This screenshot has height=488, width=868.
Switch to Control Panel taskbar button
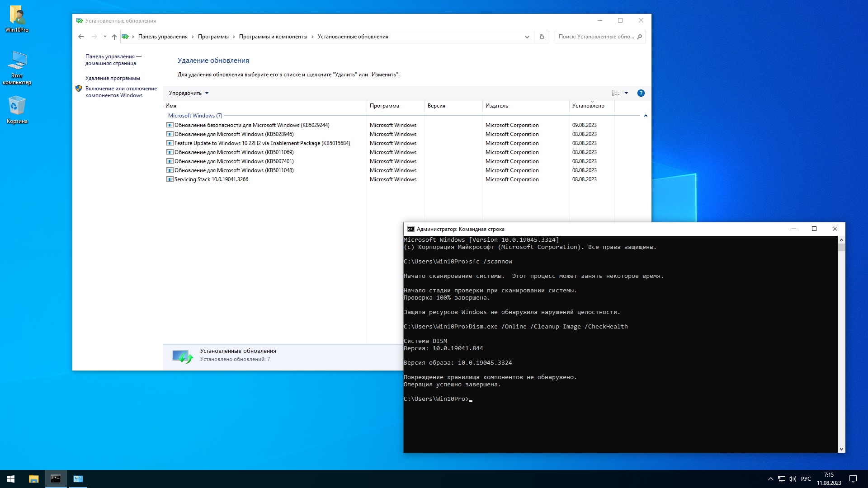78,479
